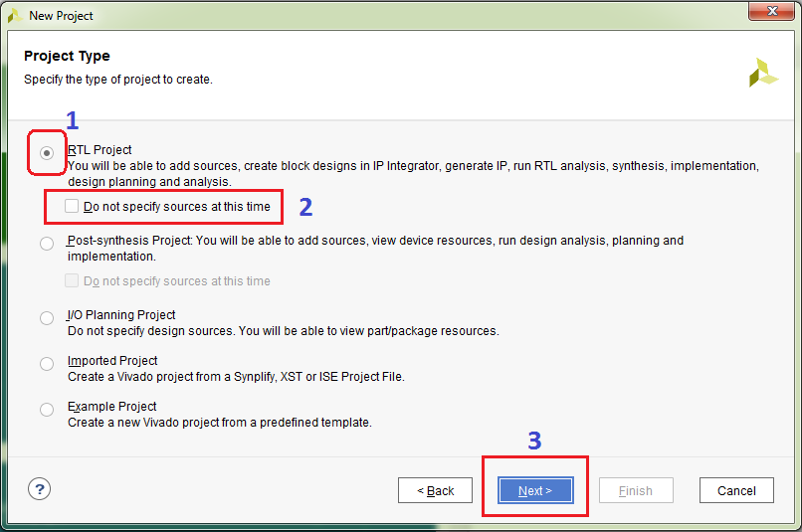Click the 'I/O Planning Project' label text

[121, 315]
